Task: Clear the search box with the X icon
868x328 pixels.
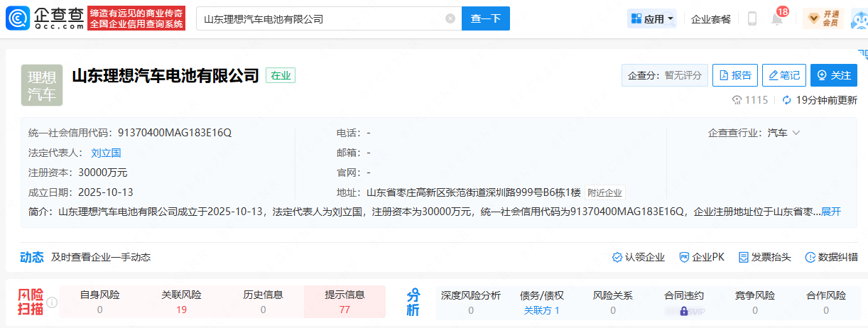Action: pyautogui.click(x=450, y=18)
